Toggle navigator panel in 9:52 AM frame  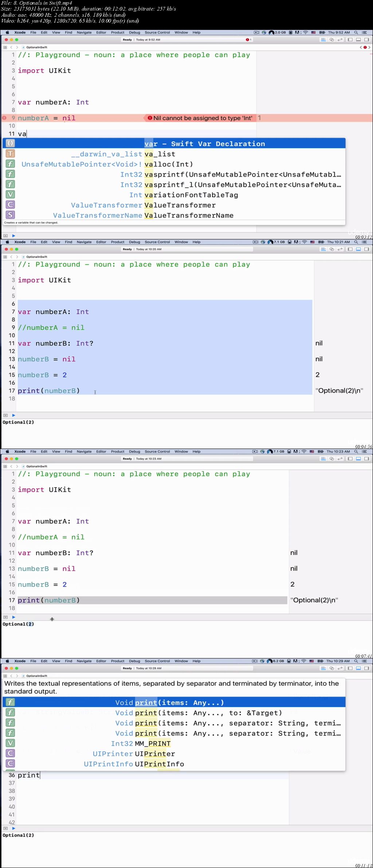pyautogui.click(x=350, y=40)
